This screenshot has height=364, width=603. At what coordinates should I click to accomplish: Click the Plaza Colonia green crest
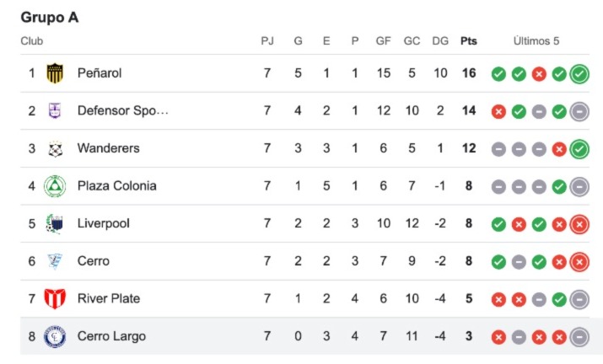(55, 186)
